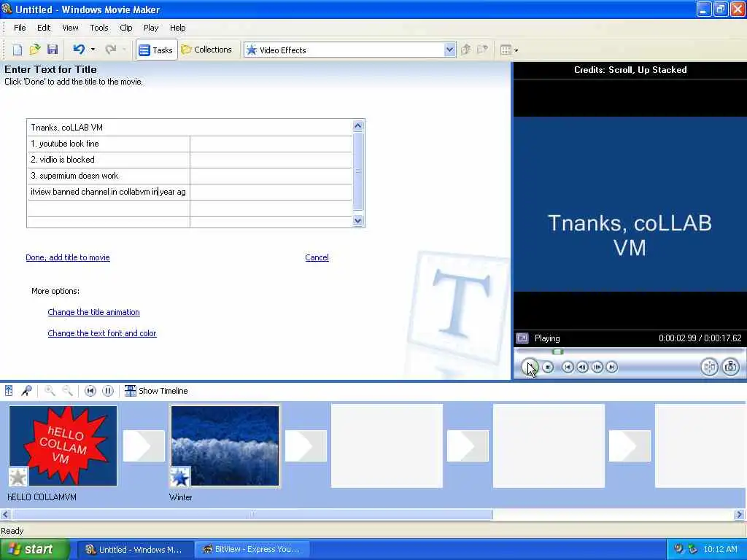The width and height of the screenshot is (747, 560).
Task: Click the Set Audio Levels icon
Action: tap(9, 391)
